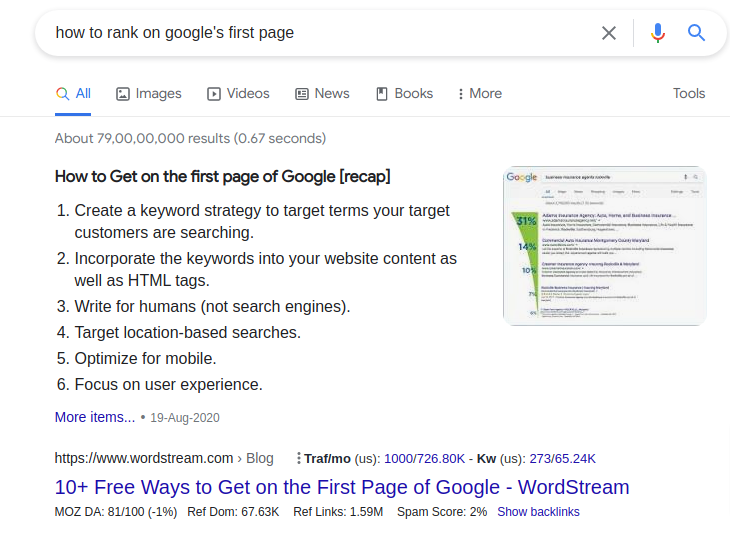Open the featured snippet thumbnail image
The width and height of the screenshot is (730, 533).
604,246
